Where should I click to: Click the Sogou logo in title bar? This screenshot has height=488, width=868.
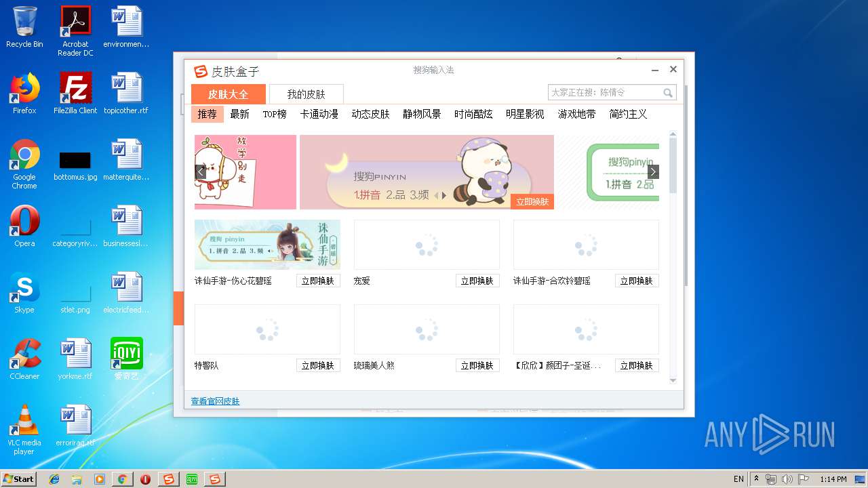point(201,71)
